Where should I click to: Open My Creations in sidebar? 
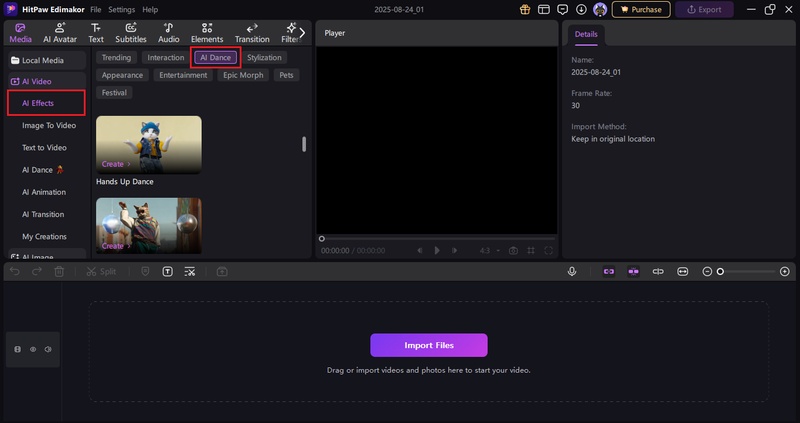tap(44, 237)
